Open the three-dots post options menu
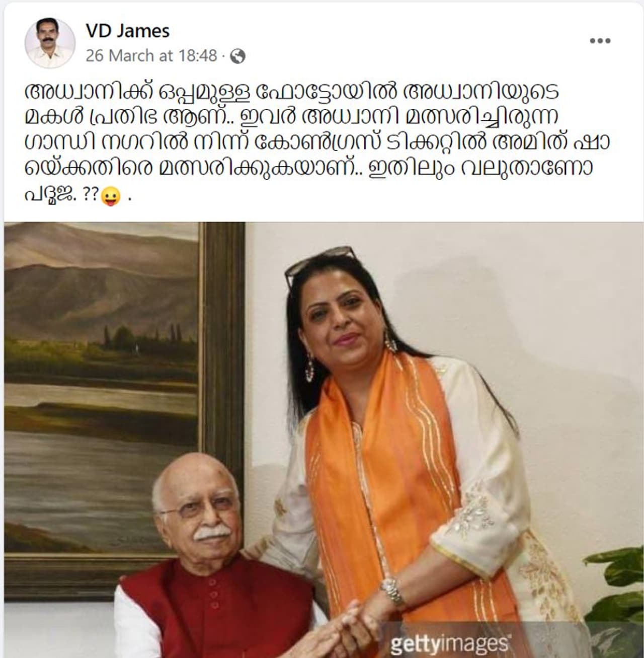This screenshot has width=644, height=658. point(600,41)
